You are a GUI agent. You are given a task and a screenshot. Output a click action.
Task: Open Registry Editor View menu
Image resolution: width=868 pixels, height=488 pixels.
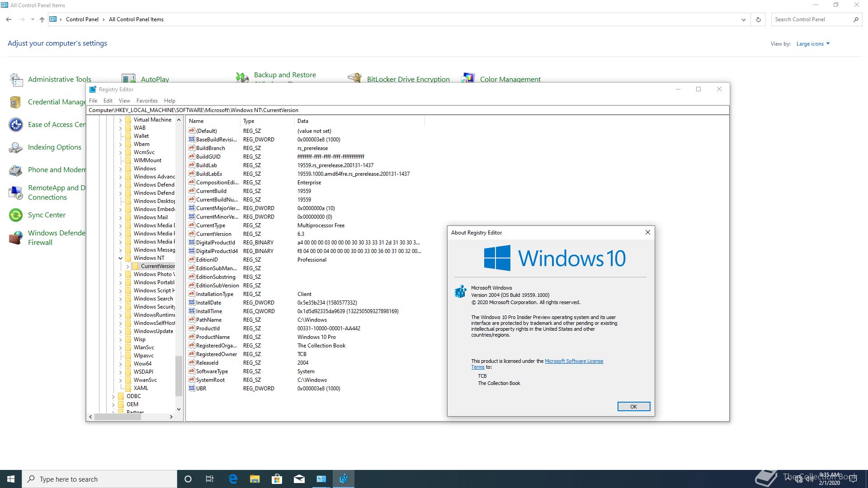(124, 101)
